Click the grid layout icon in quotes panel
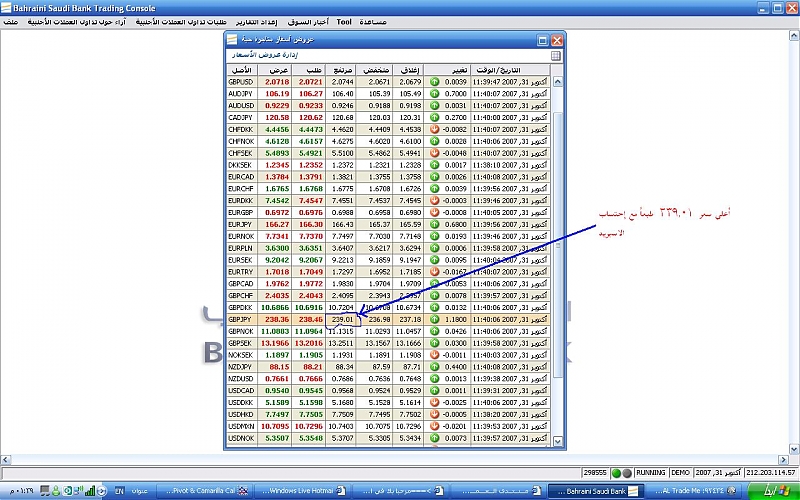This screenshot has height=500, width=800. [x=556, y=56]
